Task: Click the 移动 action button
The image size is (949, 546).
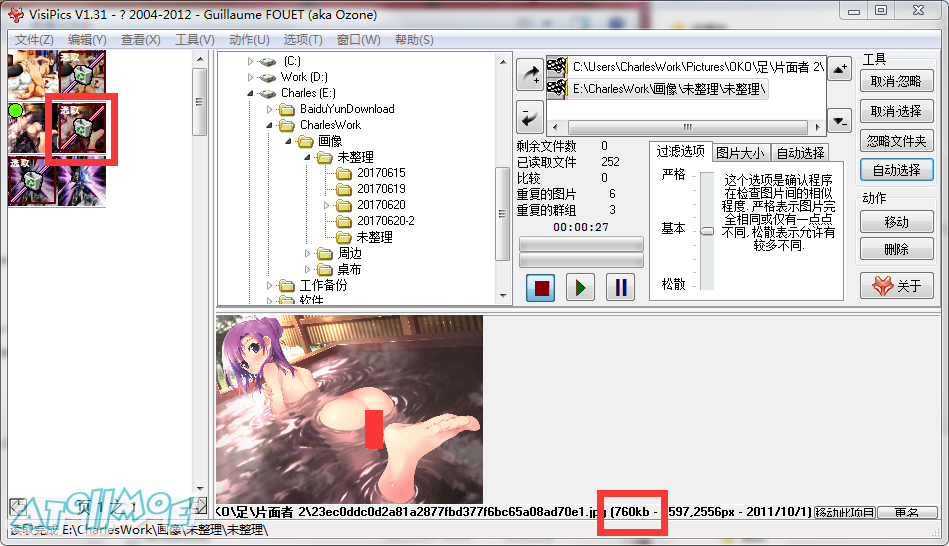Action: click(x=896, y=222)
